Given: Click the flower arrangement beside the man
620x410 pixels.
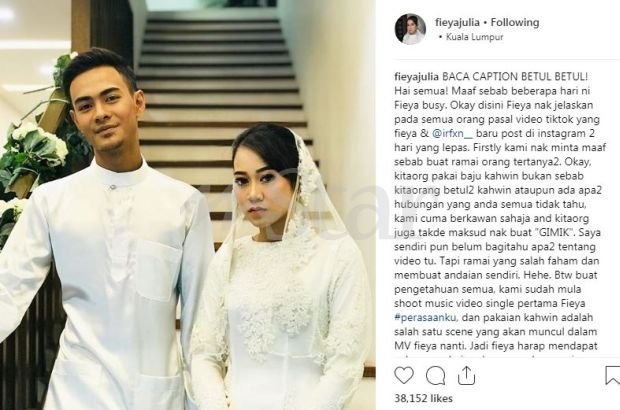Looking at the screenshot, I should 34,150.
